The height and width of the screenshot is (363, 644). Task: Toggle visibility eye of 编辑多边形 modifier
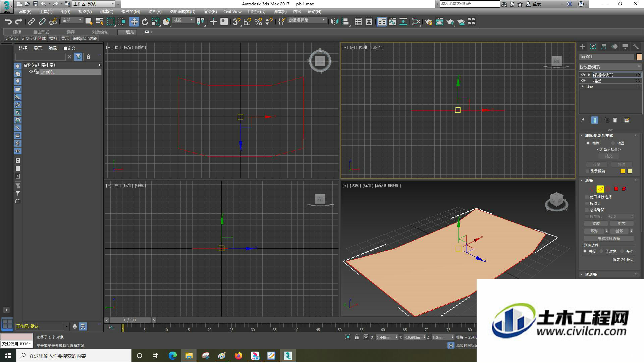coord(583,75)
